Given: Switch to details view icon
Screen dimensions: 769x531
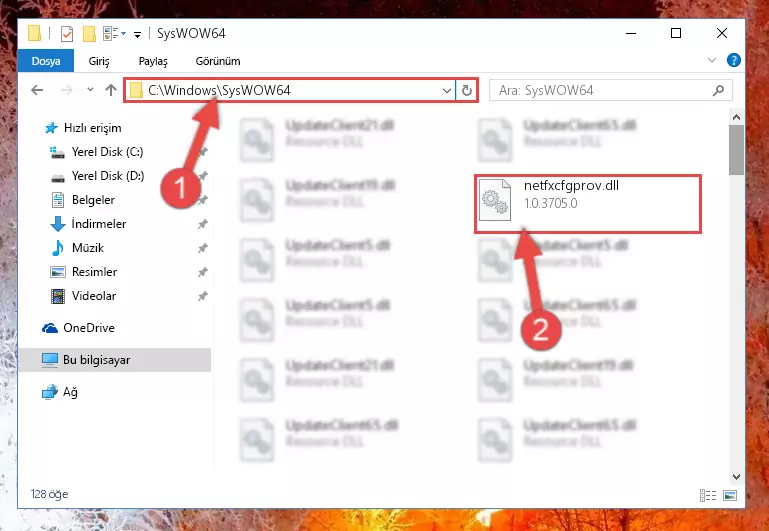Looking at the screenshot, I should coord(708,495).
